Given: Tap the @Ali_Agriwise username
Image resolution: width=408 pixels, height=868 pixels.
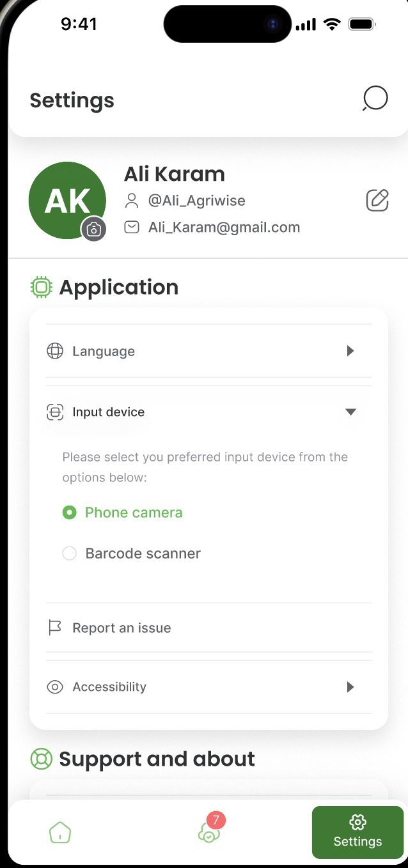Looking at the screenshot, I should pos(196,201).
